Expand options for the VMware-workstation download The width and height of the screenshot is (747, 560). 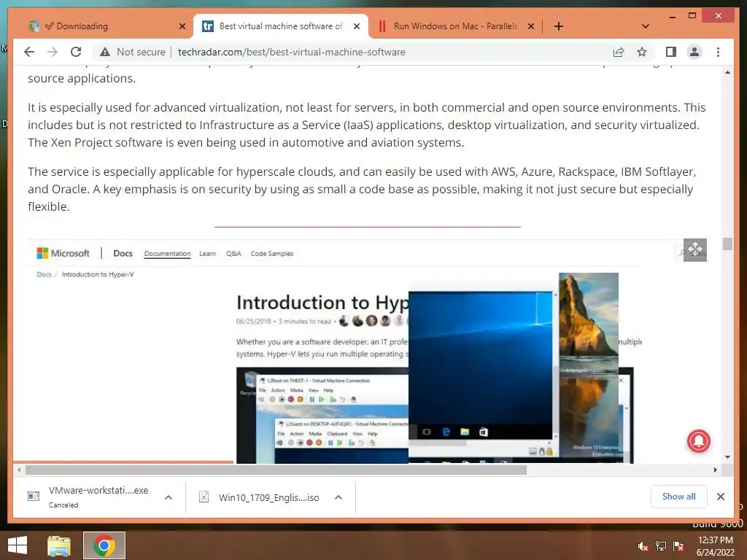169,497
